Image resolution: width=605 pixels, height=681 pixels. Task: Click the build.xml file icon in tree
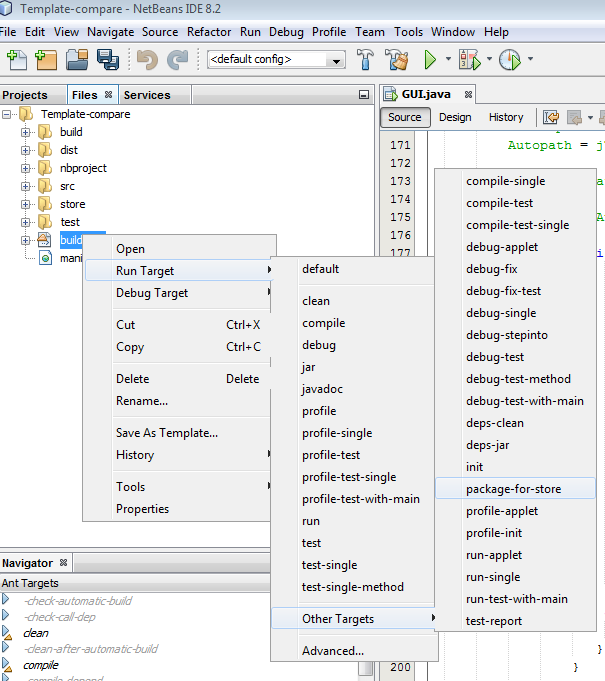pyautogui.click(x=44, y=240)
